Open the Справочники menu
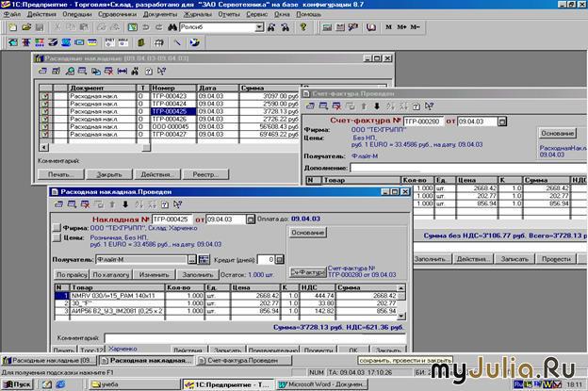This screenshot has height=391, width=588. pos(118,14)
